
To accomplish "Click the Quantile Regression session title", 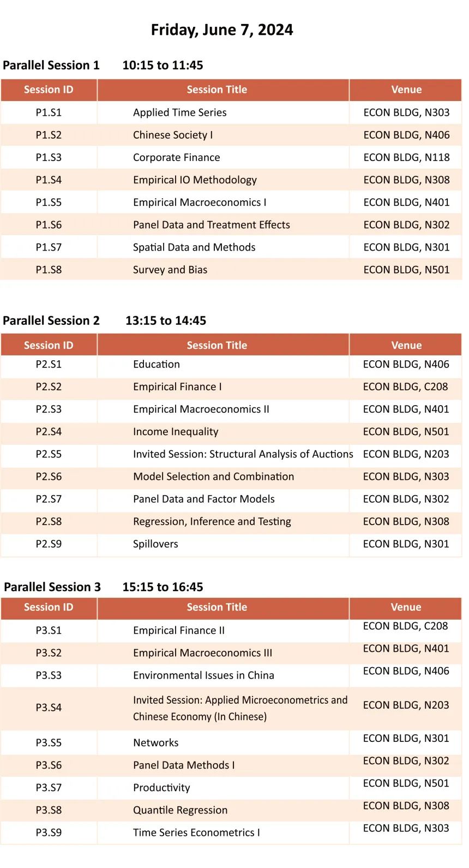I will pos(180,810).
